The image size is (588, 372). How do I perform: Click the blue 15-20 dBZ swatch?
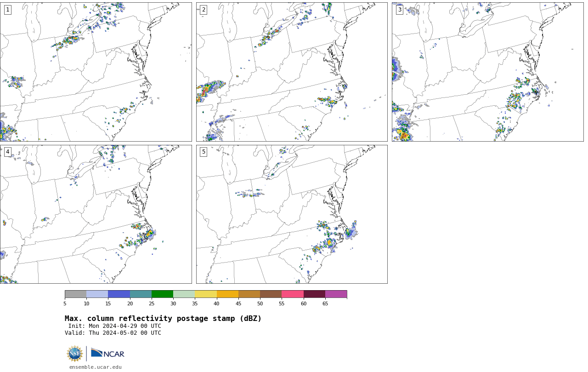119,294
